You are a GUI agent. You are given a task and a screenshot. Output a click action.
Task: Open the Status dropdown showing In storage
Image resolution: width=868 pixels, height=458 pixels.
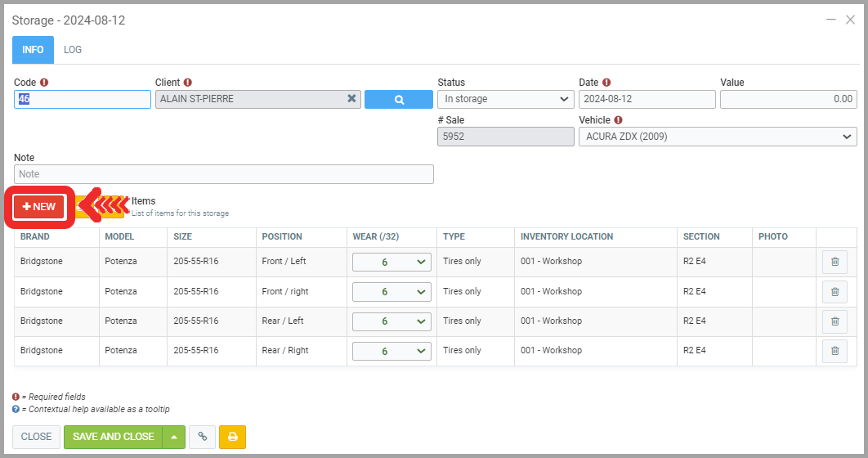click(x=506, y=99)
